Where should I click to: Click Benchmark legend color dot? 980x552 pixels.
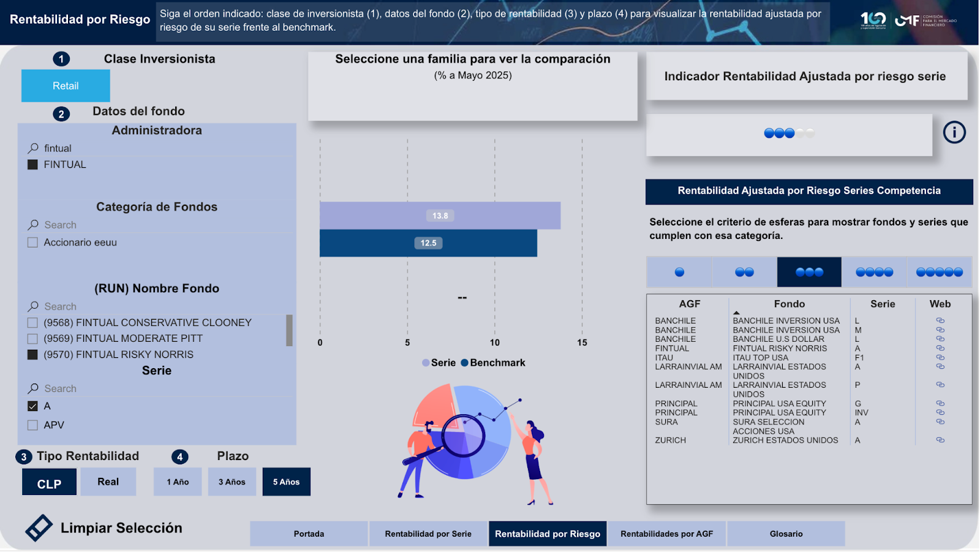tap(464, 363)
